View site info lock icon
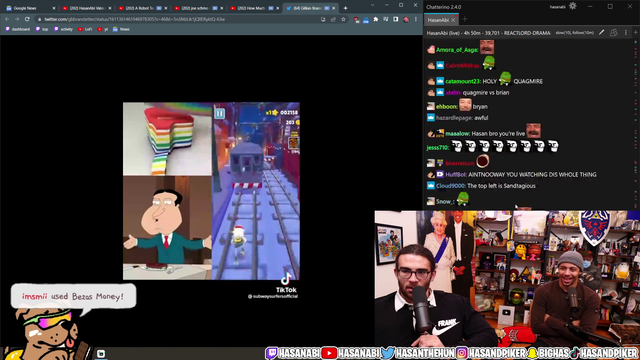The height and width of the screenshot is (360, 640). pos(40,19)
